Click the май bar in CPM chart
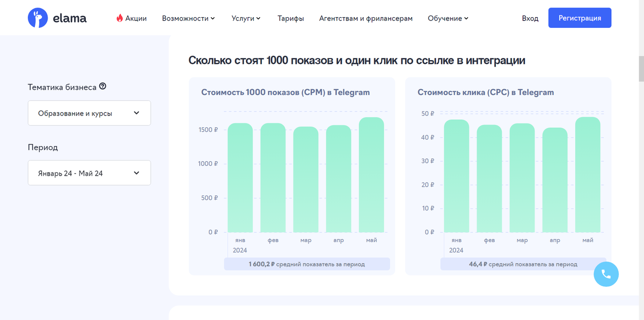 (371, 175)
